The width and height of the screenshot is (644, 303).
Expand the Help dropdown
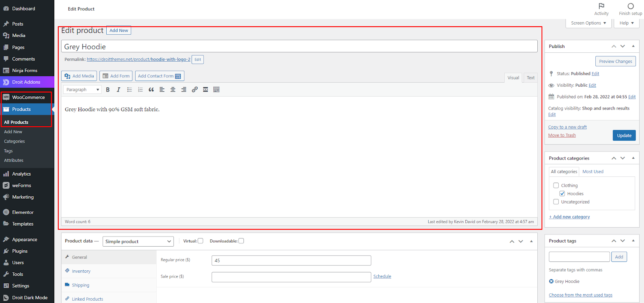[626, 23]
